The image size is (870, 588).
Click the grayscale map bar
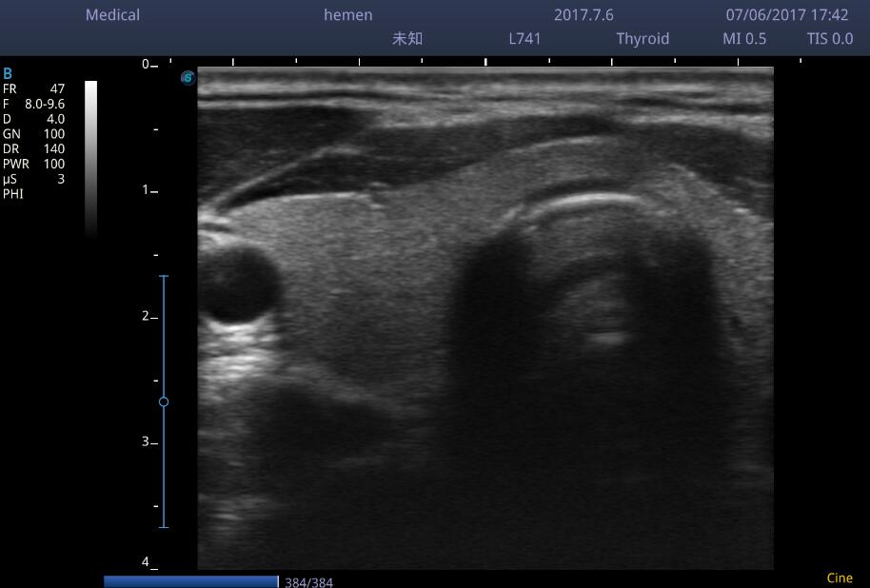point(90,157)
